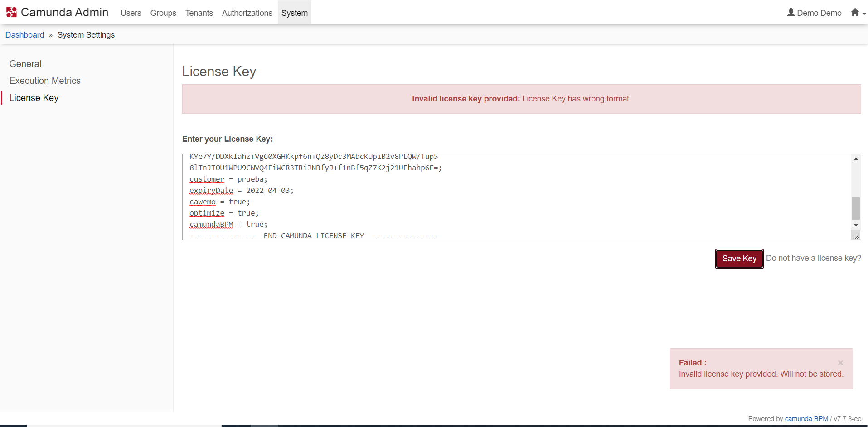Click the textarea scroll-up arrow

click(856, 159)
